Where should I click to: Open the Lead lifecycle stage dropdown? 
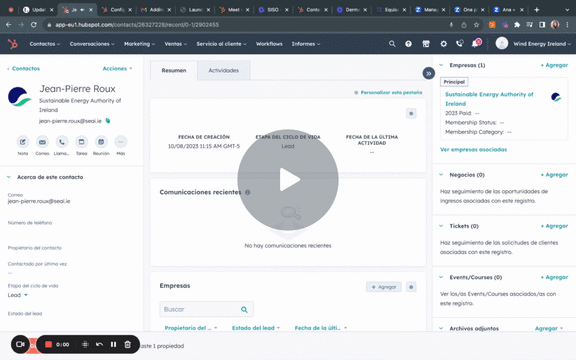coord(18,295)
